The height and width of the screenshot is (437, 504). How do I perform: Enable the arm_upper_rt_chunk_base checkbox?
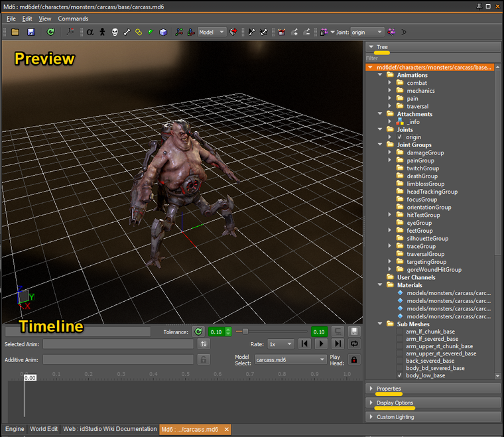click(x=400, y=346)
